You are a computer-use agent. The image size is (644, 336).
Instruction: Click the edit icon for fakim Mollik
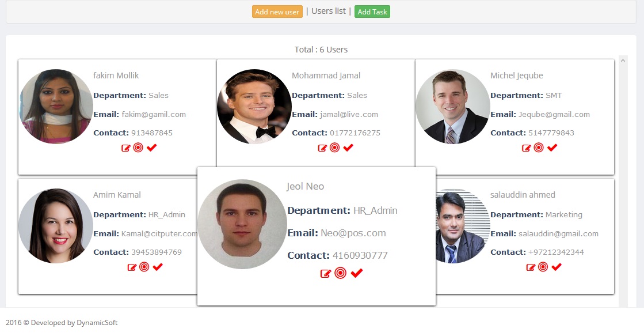coord(125,148)
